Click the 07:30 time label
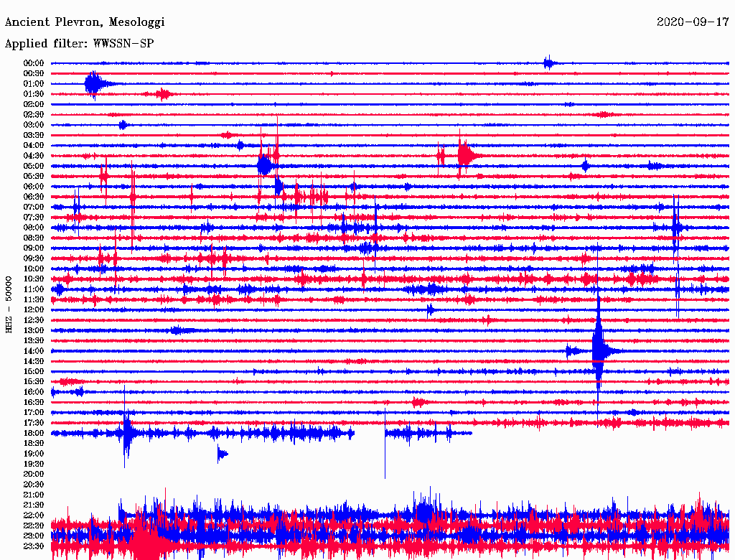Screen dimensions: 735x560 (34, 218)
